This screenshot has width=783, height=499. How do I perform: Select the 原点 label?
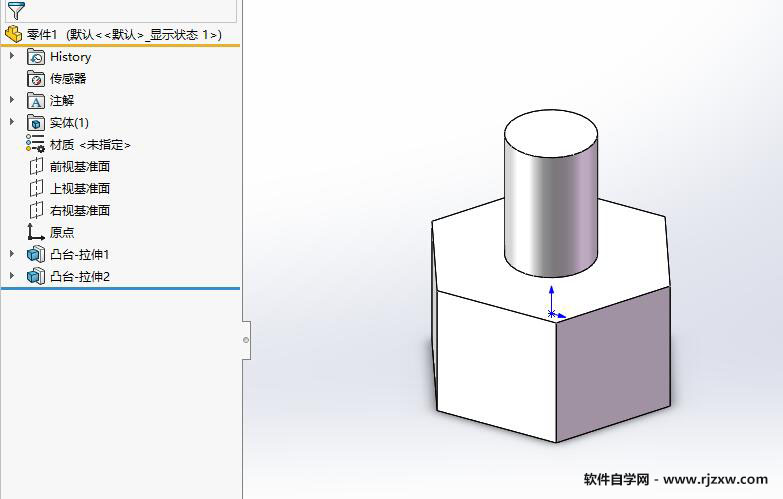(x=62, y=233)
